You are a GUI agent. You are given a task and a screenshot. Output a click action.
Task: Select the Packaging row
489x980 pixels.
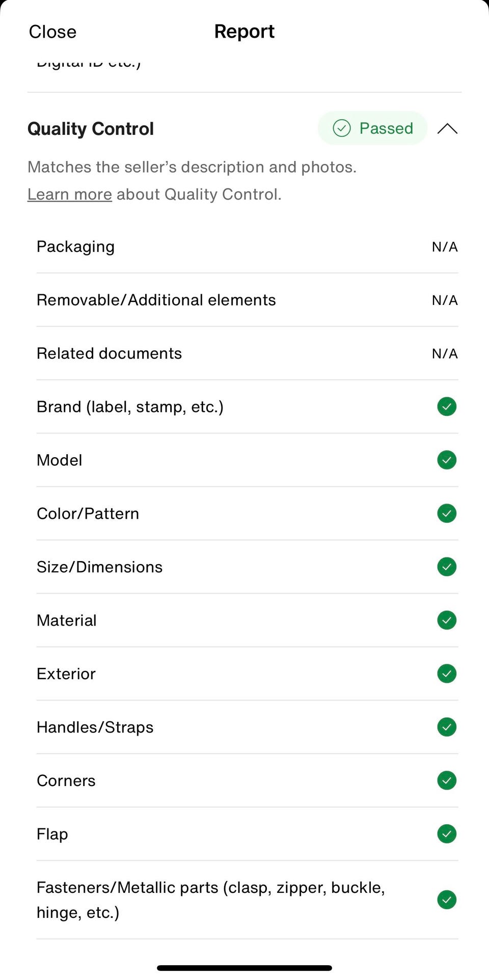(x=76, y=247)
